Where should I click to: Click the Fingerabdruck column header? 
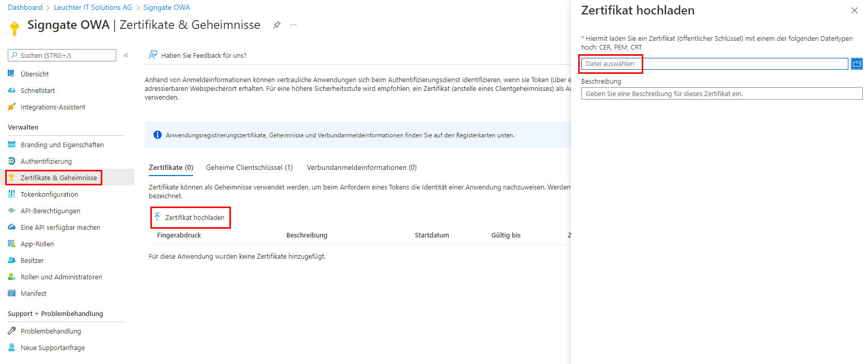[179, 235]
